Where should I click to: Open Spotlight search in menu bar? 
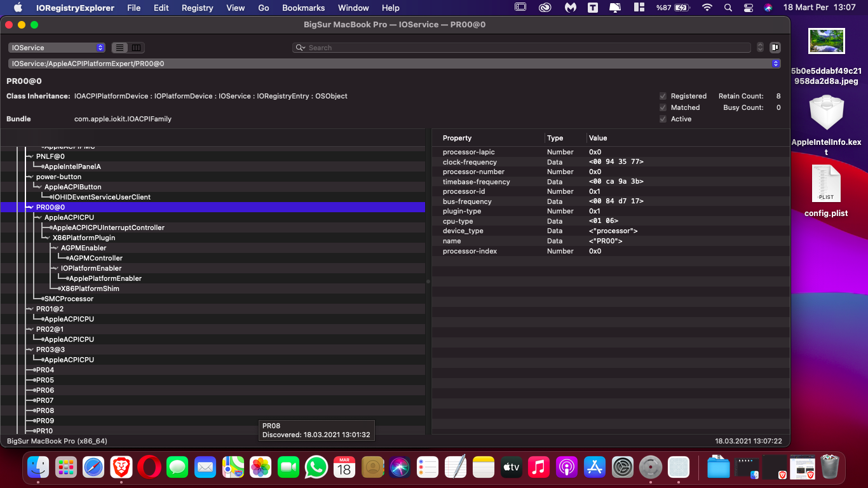pyautogui.click(x=728, y=8)
